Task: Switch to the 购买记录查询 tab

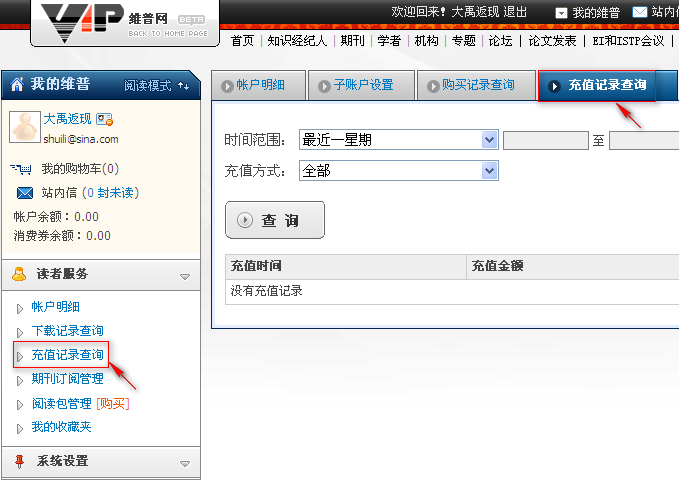Action: pyautogui.click(x=476, y=85)
